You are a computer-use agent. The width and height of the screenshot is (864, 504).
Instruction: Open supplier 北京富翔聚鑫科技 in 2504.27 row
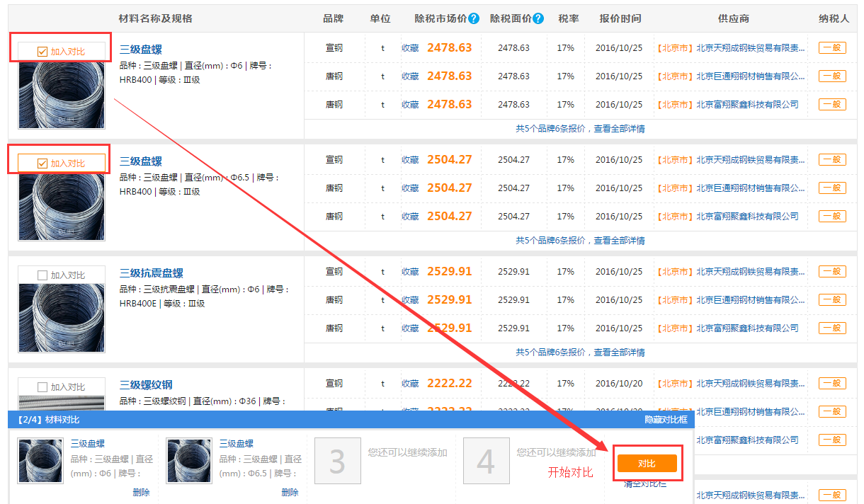pos(747,217)
